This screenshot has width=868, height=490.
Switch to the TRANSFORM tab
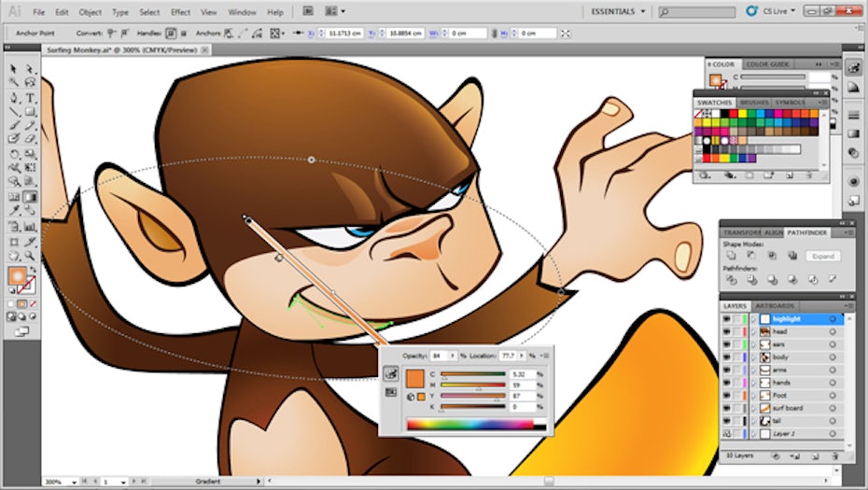point(742,232)
